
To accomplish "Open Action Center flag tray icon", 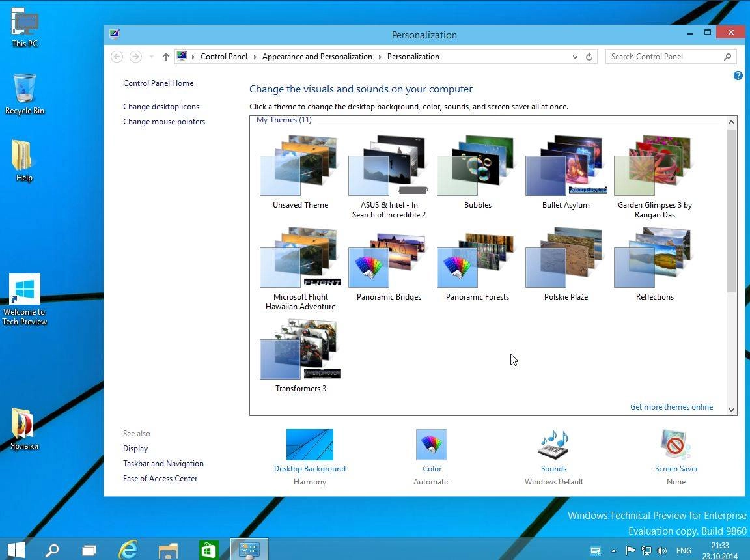I will (630, 550).
